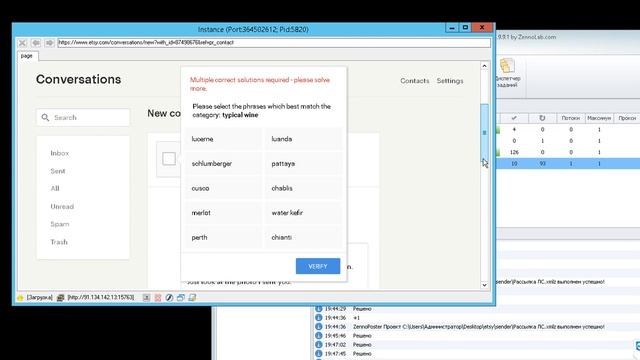This screenshot has height=360, width=640.
Task: Open the Sent folder
Action: click(x=58, y=171)
